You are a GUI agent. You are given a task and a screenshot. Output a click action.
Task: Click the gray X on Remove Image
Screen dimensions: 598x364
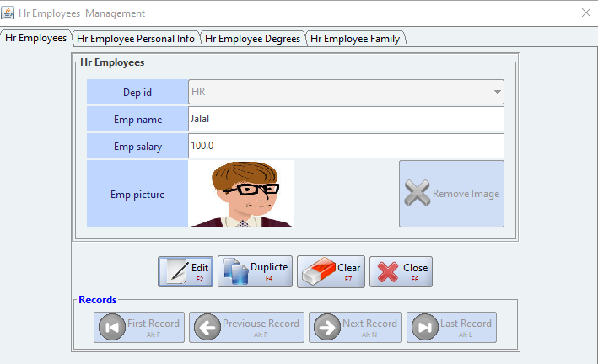(417, 194)
